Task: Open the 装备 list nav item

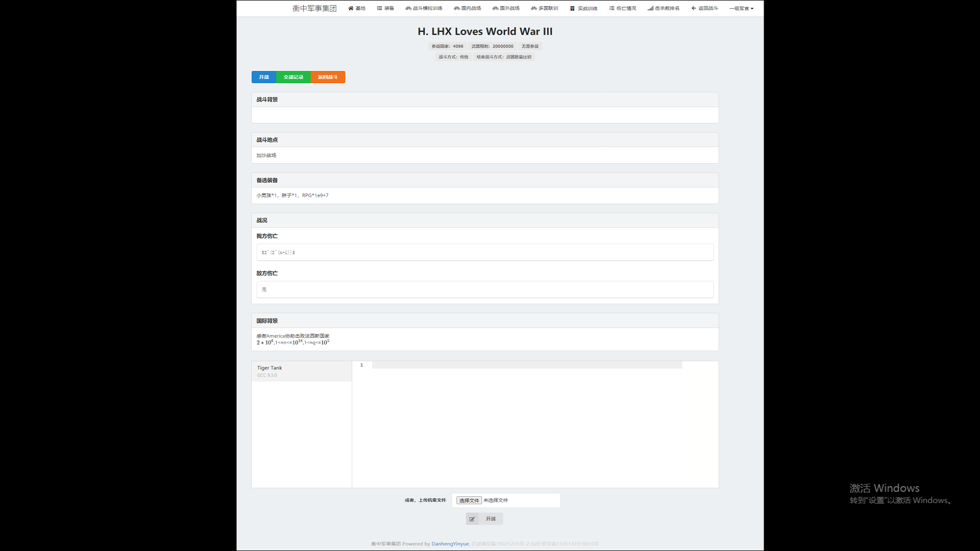Action: [385, 8]
